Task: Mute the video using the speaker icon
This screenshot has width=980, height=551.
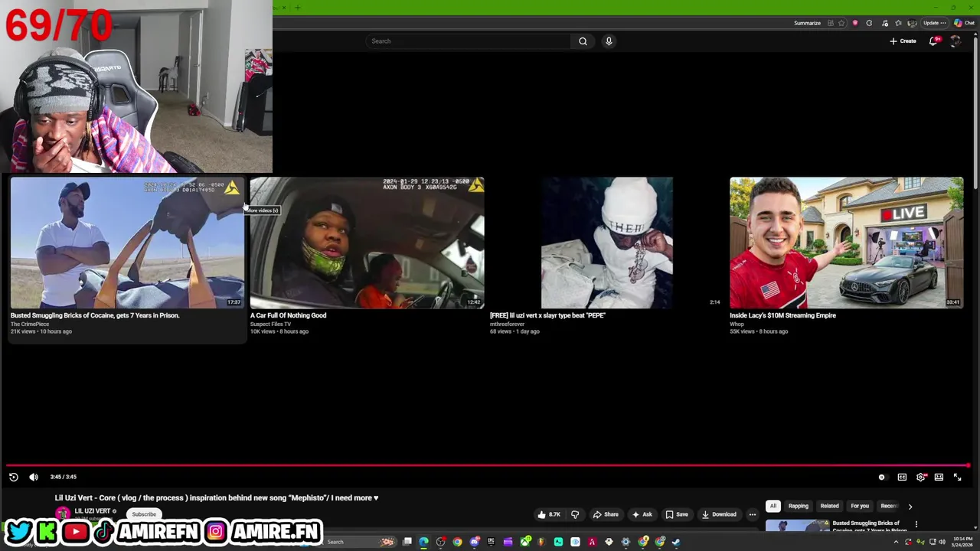Action: click(x=34, y=477)
